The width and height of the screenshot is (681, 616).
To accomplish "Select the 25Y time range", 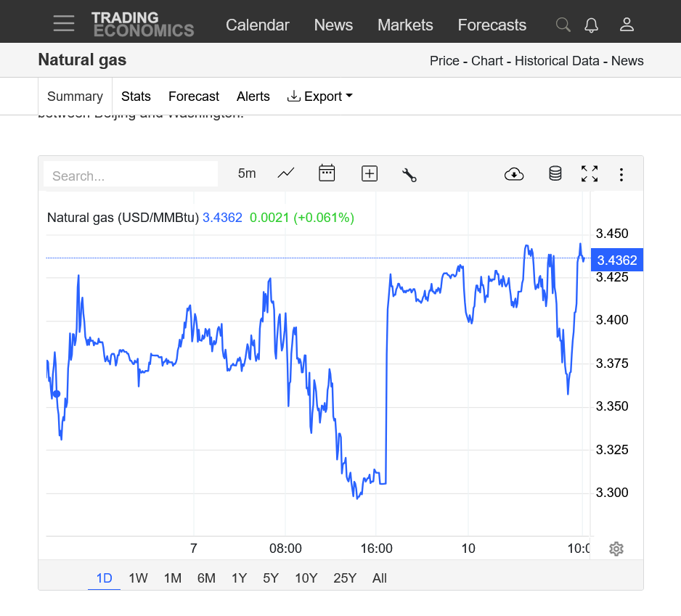I will pos(345,578).
